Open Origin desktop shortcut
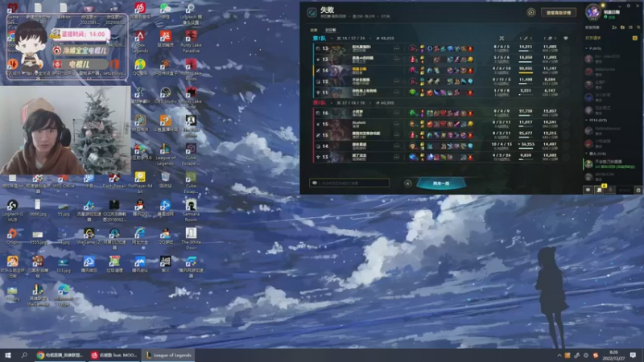 click(12, 237)
